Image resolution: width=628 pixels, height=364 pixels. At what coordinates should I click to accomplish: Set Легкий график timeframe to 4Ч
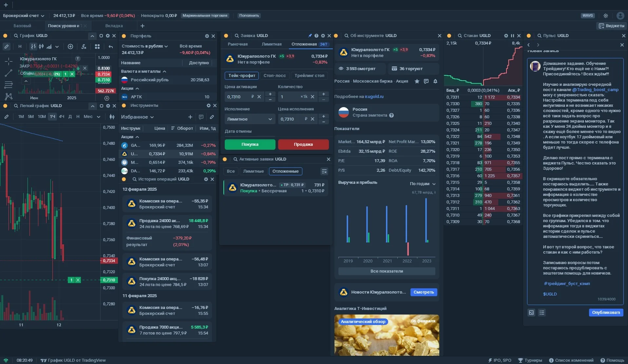pos(62,117)
